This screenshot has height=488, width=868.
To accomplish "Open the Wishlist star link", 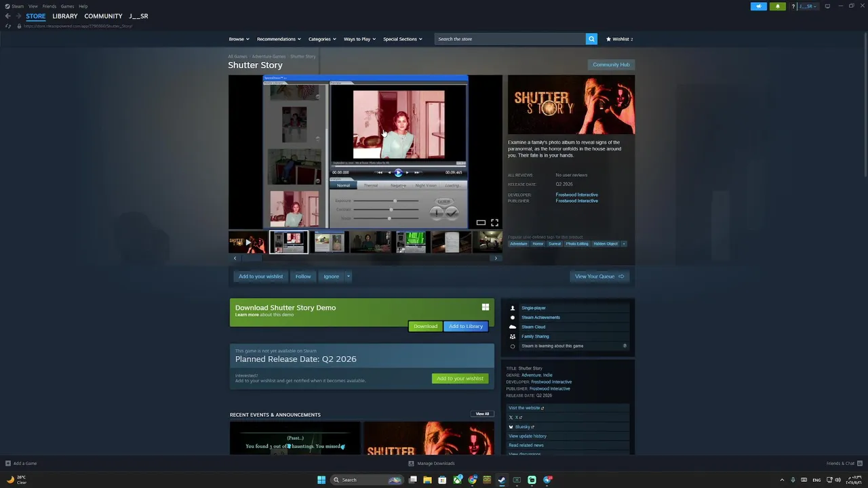I will point(619,39).
